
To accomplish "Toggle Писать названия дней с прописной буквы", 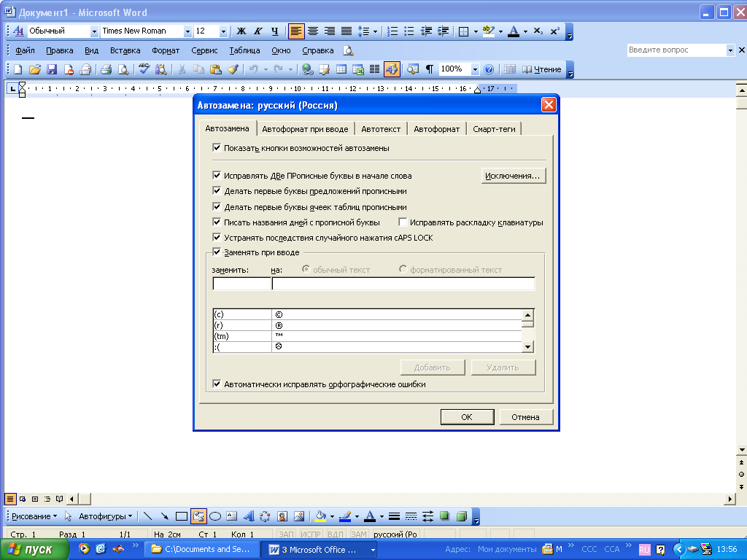I will pos(217,222).
